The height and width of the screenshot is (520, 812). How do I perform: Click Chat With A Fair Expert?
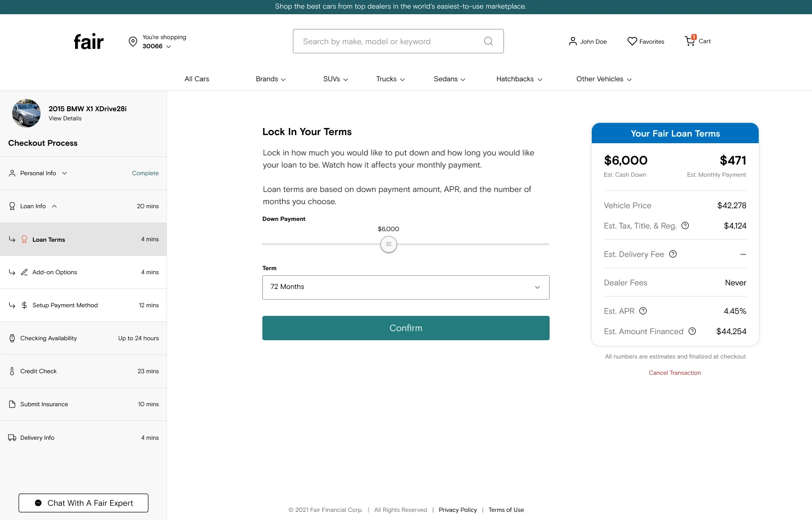tap(84, 503)
